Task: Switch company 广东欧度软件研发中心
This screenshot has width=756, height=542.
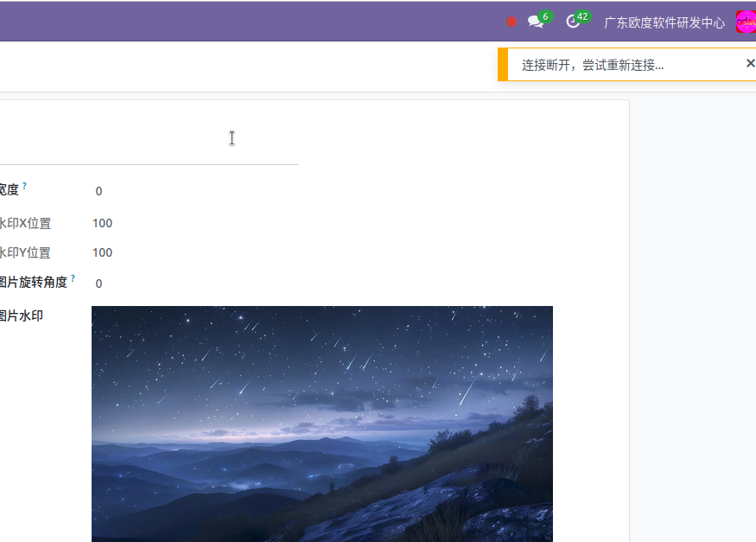Action: coord(664,22)
